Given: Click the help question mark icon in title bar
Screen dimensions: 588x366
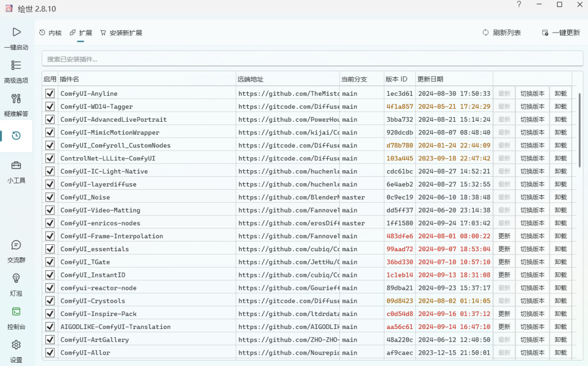Looking at the screenshot, I should (x=519, y=4).
